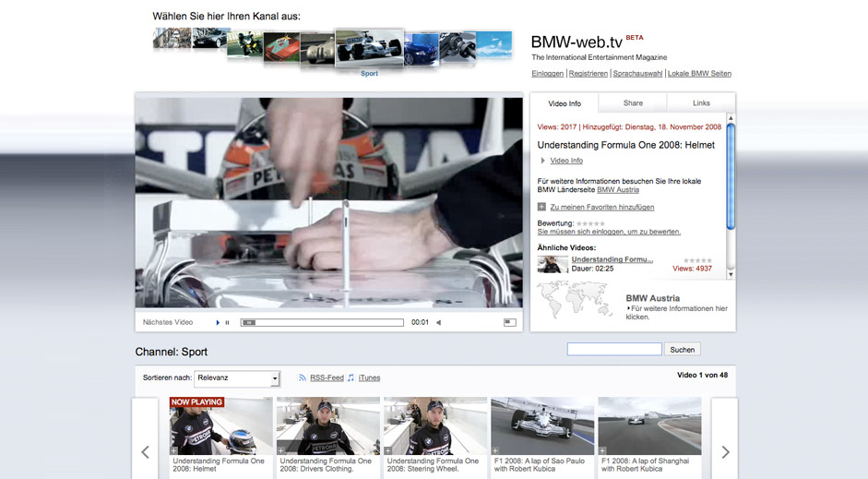Show previous videos with left chevron
This screenshot has height=479, width=868.
click(x=145, y=452)
